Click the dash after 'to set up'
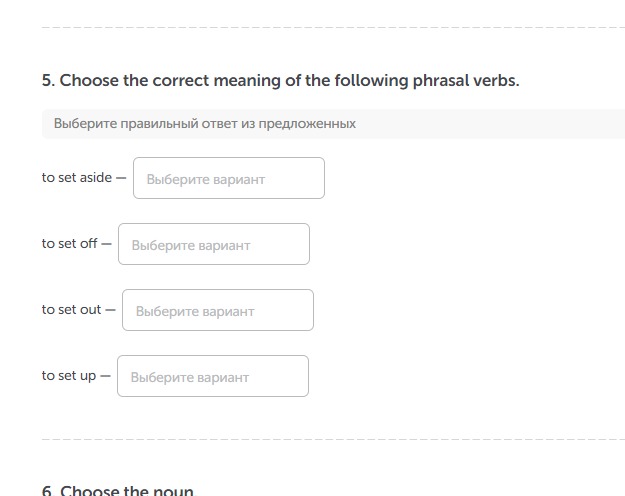 coord(105,376)
